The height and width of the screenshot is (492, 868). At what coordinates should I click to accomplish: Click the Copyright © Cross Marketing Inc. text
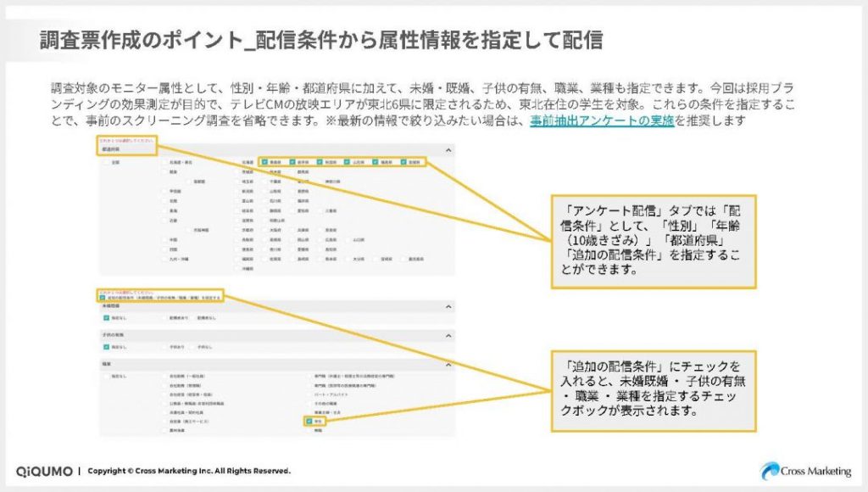pyautogui.click(x=189, y=471)
